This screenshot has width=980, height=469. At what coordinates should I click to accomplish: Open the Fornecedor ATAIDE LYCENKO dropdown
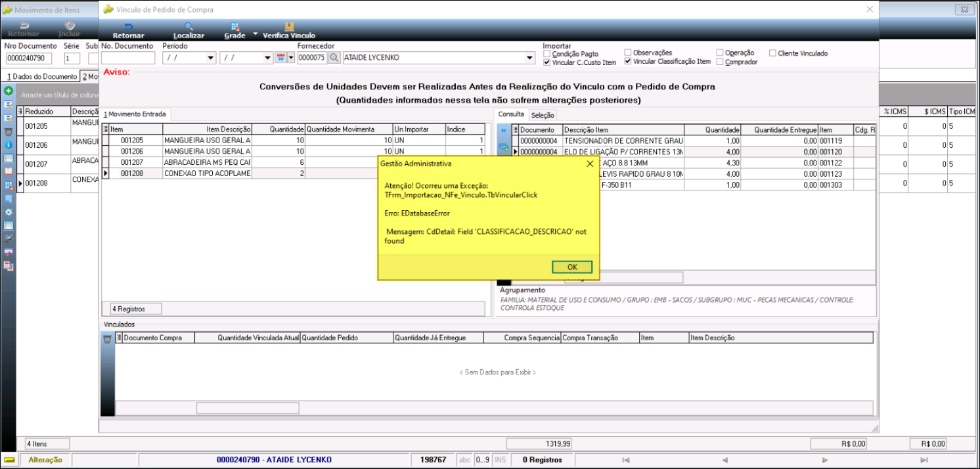[530, 58]
